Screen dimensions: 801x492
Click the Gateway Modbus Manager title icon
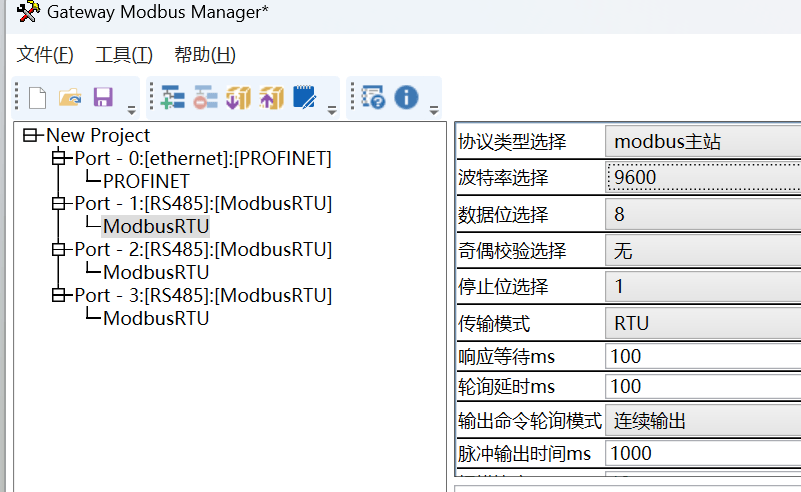pyautogui.click(x=28, y=11)
